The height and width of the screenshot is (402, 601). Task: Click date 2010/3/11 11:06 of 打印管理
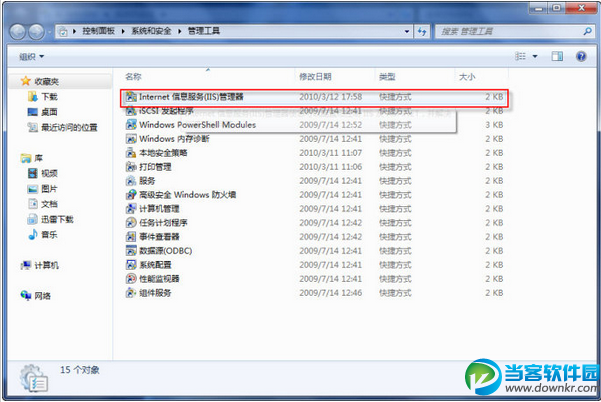(x=330, y=167)
